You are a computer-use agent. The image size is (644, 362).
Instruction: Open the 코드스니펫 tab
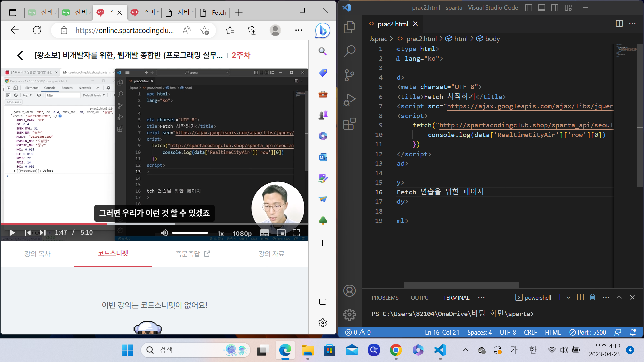pyautogui.click(x=113, y=253)
